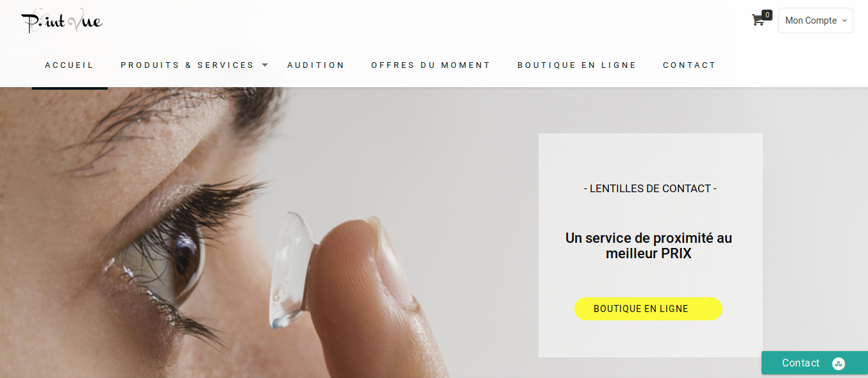The image size is (868, 378).
Task: Open the Produits & Services menu
Action: tap(187, 65)
